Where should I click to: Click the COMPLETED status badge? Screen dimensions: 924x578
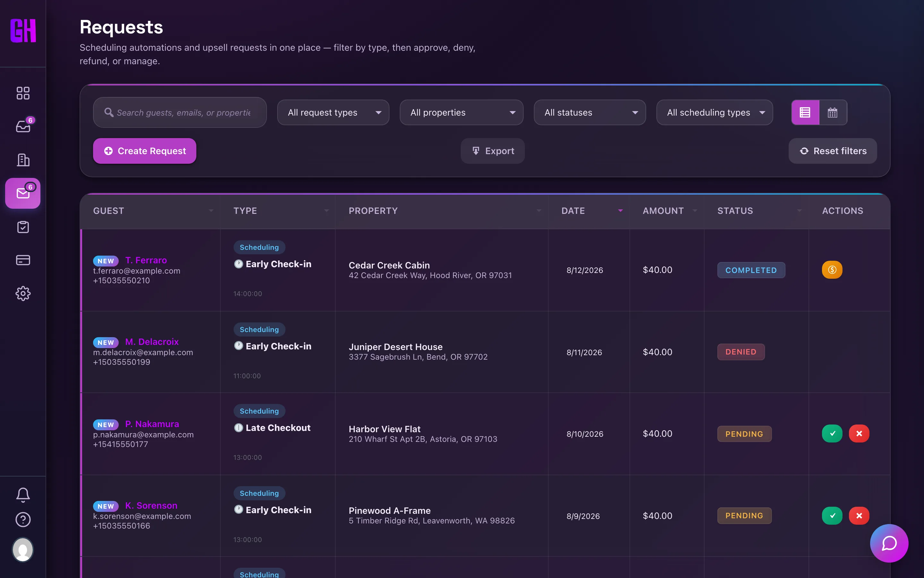pyautogui.click(x=751, y=270)
